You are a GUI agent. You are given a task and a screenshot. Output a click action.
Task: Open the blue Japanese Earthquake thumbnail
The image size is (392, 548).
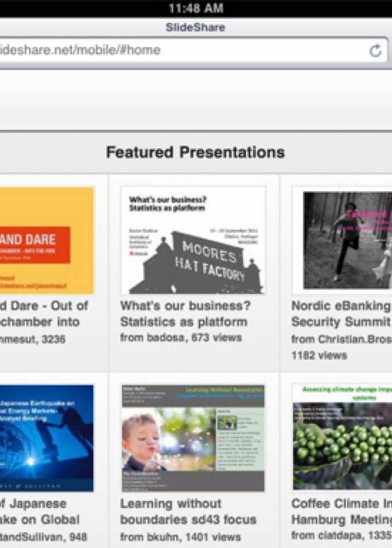47,438
